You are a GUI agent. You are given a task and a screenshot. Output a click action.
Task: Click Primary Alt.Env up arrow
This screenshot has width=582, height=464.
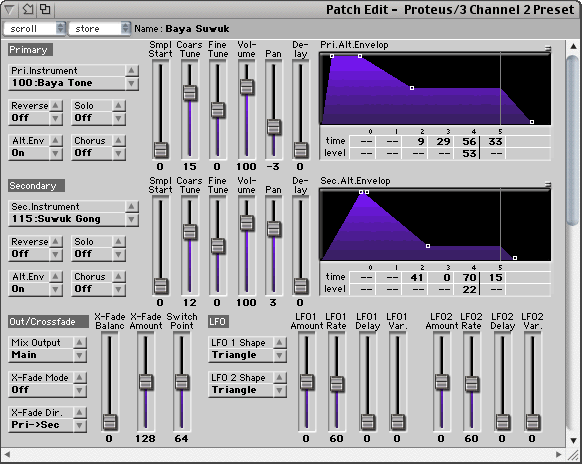(x=55, y=140)
